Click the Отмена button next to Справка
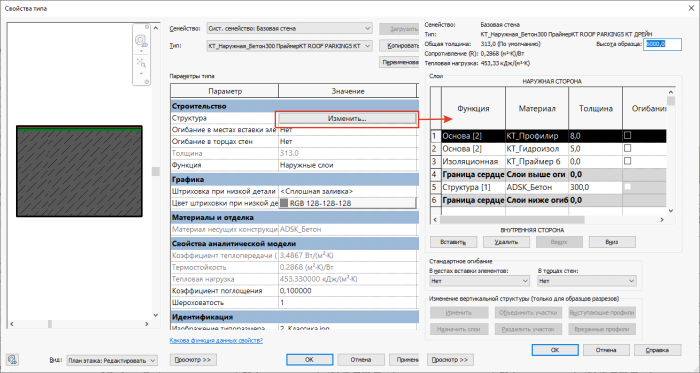 [606, 350]
